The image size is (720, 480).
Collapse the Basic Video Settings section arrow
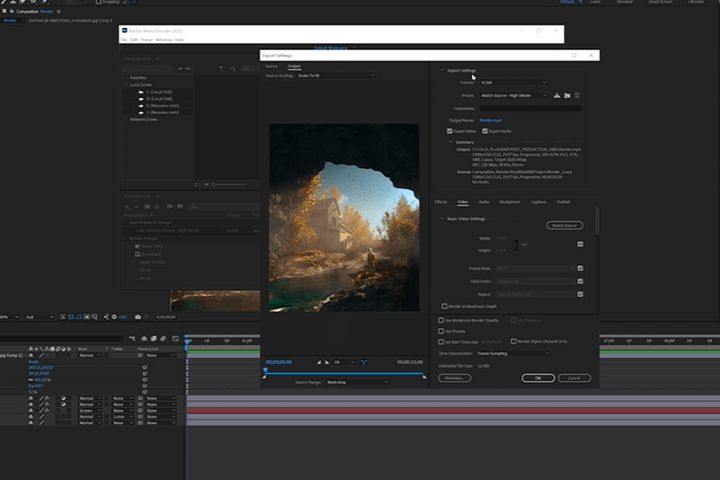tap(442, 219)
